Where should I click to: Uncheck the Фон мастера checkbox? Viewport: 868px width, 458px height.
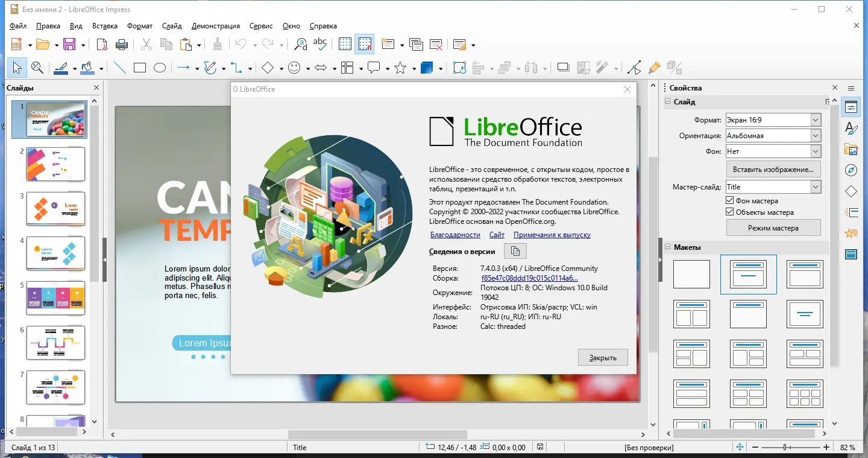tap(729, 200)
